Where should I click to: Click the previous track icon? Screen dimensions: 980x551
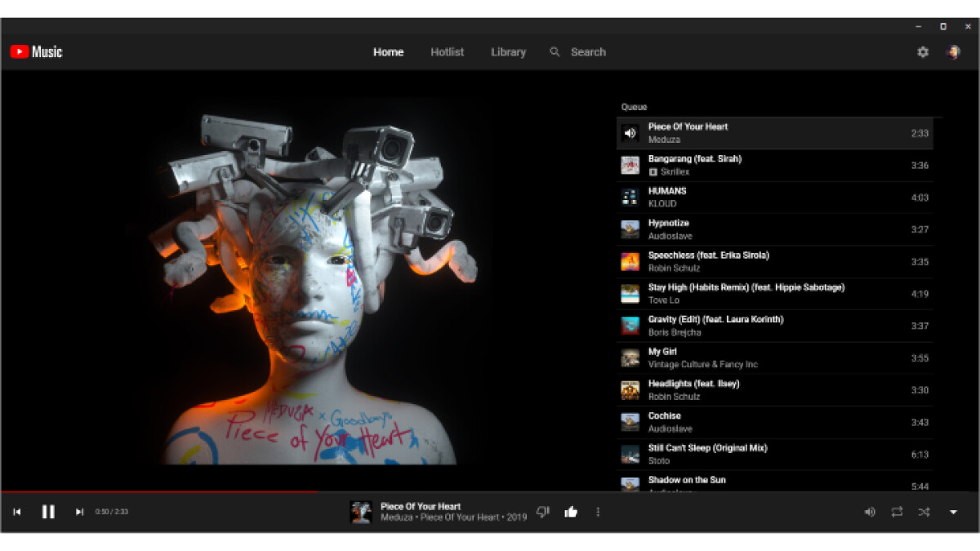(18, 512)
